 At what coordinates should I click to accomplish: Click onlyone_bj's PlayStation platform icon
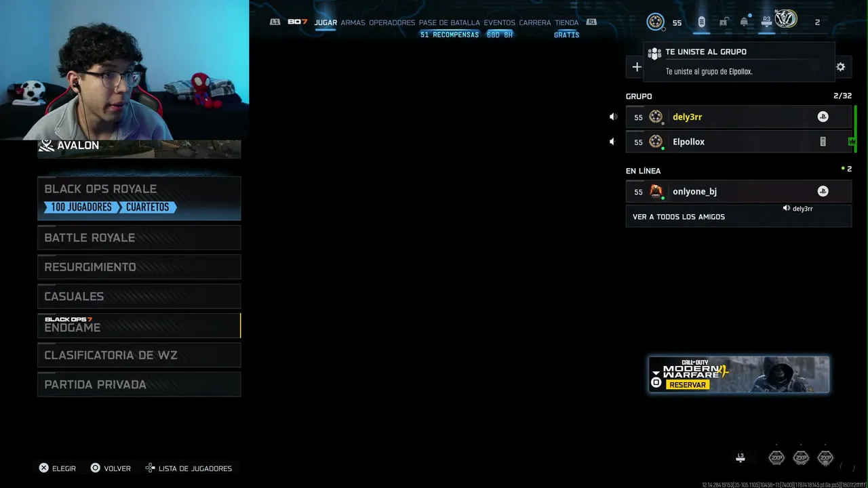click(x=823, y=191)
